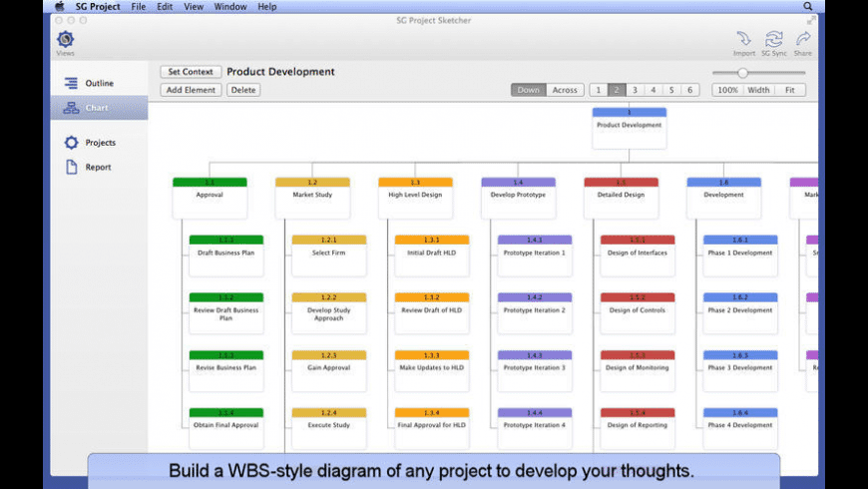Select depth level 6
This screenshot has height=489, width=868.
tap(689, 90)
